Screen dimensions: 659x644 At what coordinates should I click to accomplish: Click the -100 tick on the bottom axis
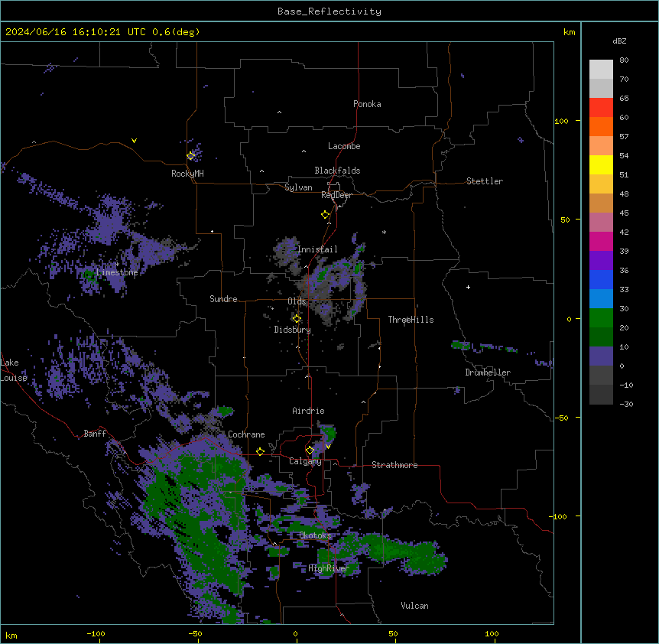point(96,633)
